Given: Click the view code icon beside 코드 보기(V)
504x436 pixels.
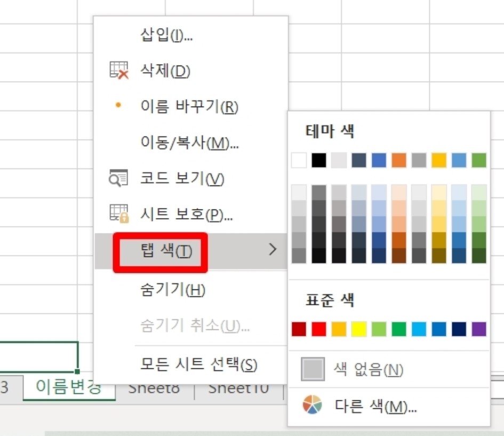Looking at the screenshot, I should click(x=118, y=178).
